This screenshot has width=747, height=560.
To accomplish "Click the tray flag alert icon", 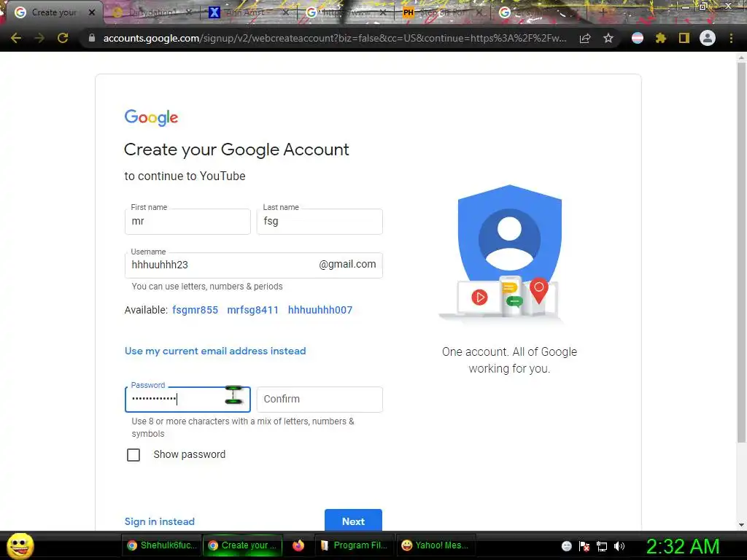I will point(584,546).
